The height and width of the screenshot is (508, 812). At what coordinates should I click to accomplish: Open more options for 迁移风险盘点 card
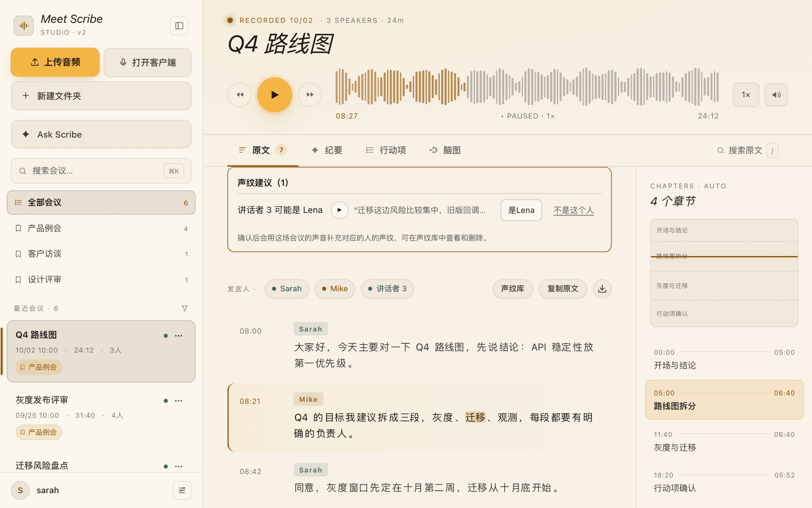pyautogui.click(x=179, y=467)
